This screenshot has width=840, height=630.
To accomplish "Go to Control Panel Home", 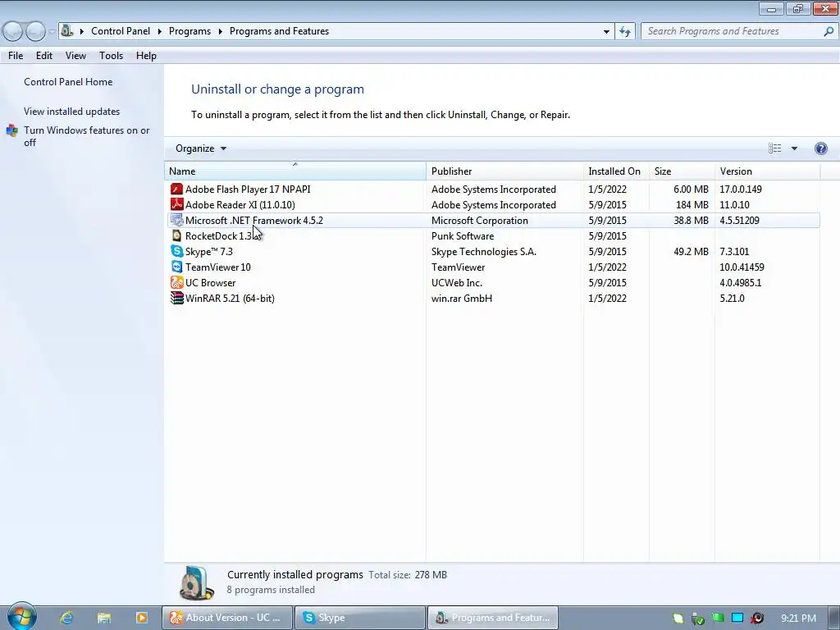I will point(68,82).
